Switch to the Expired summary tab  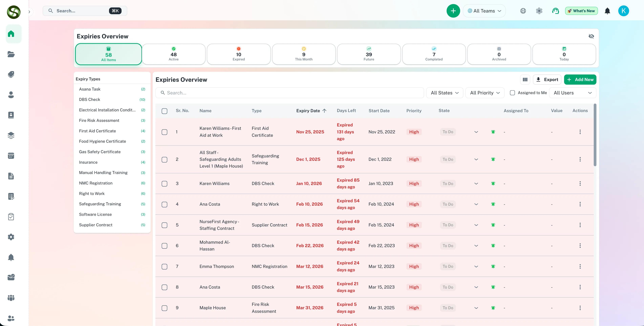tap(239, 54)
